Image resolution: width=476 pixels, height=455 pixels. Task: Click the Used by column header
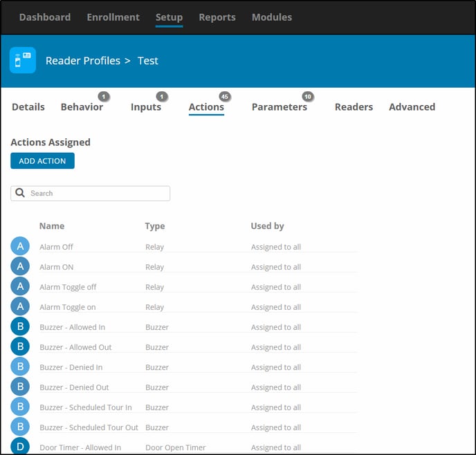pos(268,226)
